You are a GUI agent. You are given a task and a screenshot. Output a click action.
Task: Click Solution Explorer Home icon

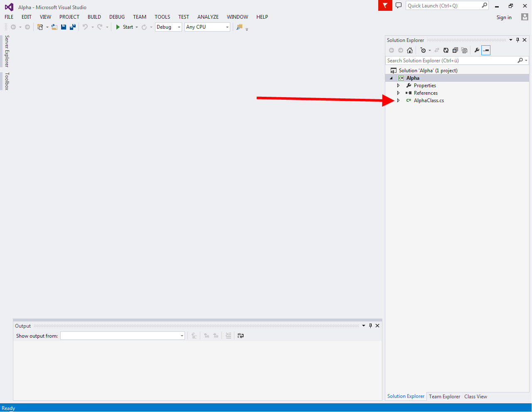pos(410,50)
